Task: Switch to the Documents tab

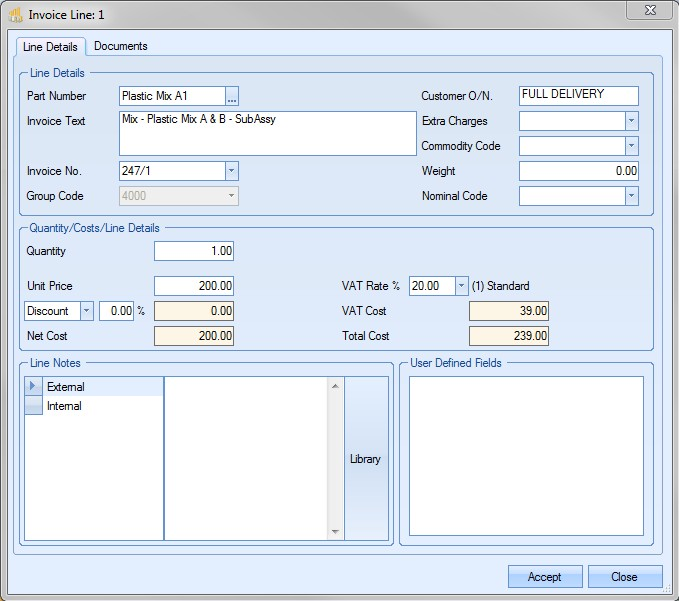Action: pos(121,46)
